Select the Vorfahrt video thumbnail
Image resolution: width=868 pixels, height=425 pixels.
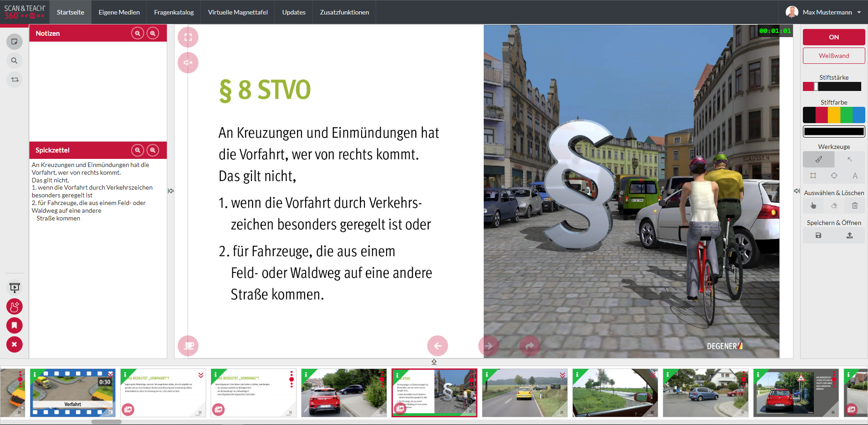pos(73,393)
